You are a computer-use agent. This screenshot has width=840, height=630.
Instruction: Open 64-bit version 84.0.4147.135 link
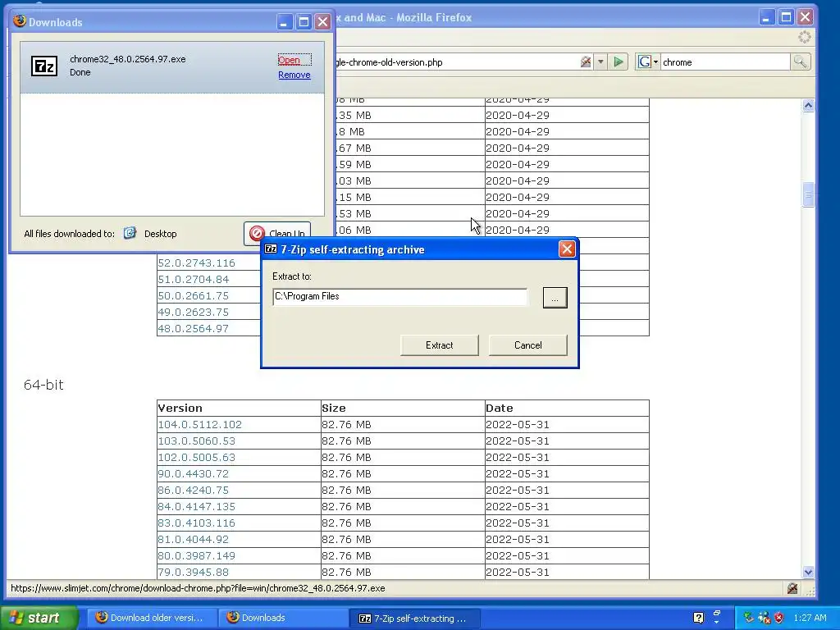click(196, 507)
